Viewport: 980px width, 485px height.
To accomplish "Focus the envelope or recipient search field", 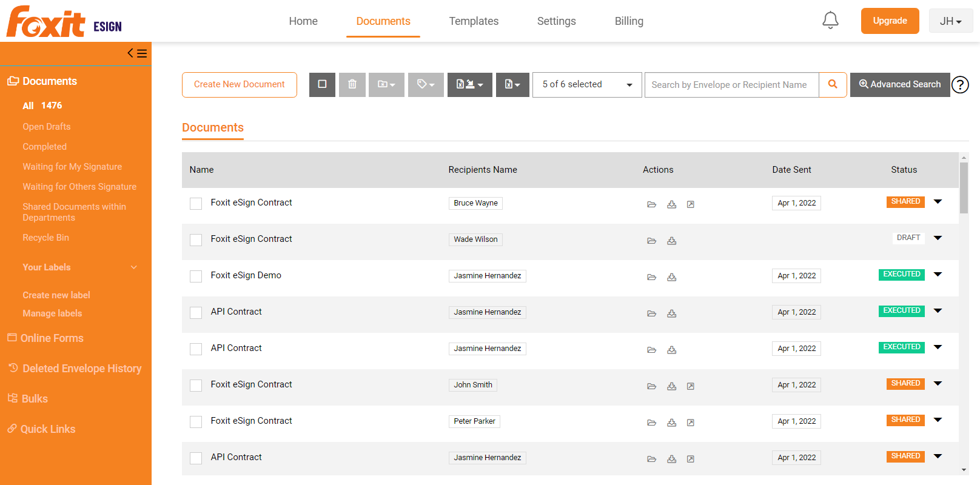I will pos(731,85).
